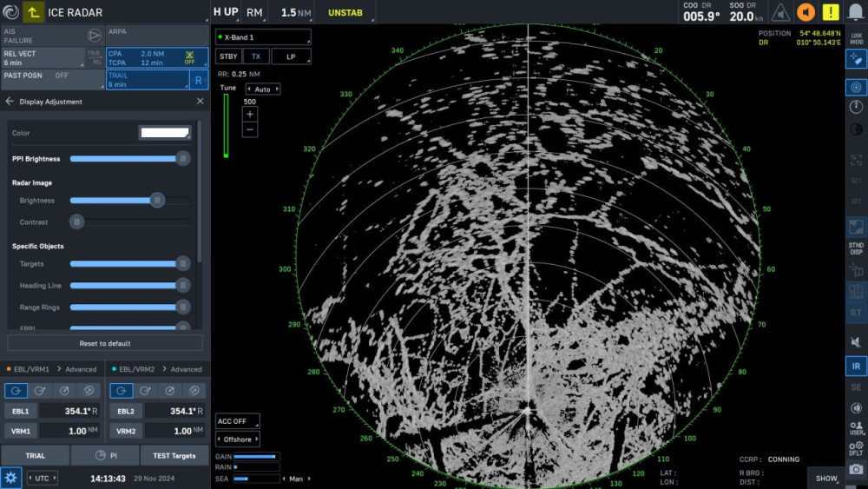The height and width of the screenshot is (489, 868).
Task: Open settings with the gear icon
Action: click(x=11, y=478)
